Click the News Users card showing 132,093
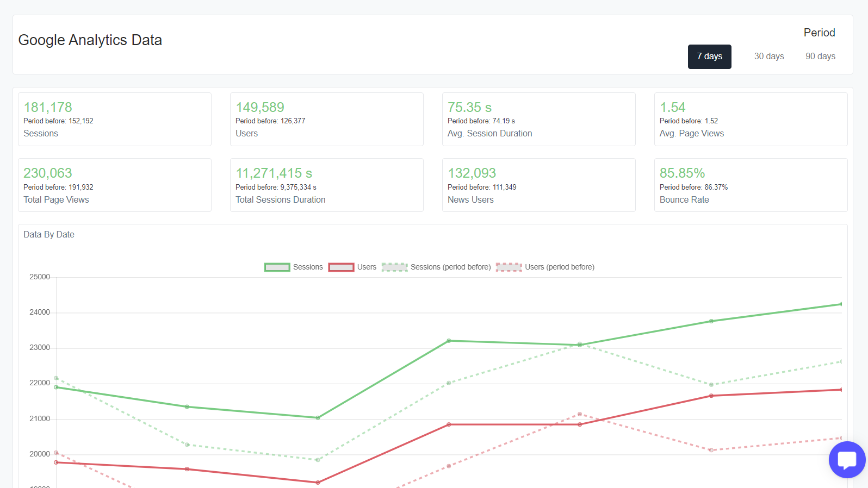This screenshot has height=488, width=868. (x=539, y=185)
